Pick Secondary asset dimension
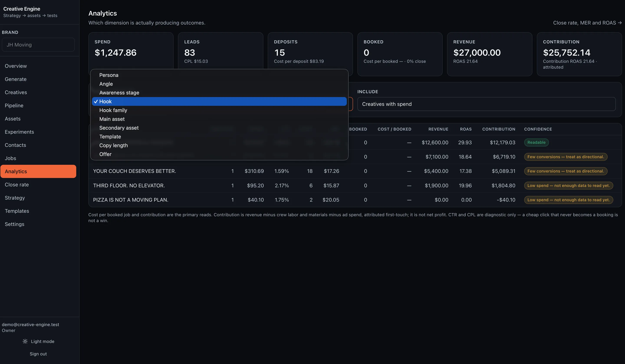This screenshot has height=364, width=625. (219, 128)
